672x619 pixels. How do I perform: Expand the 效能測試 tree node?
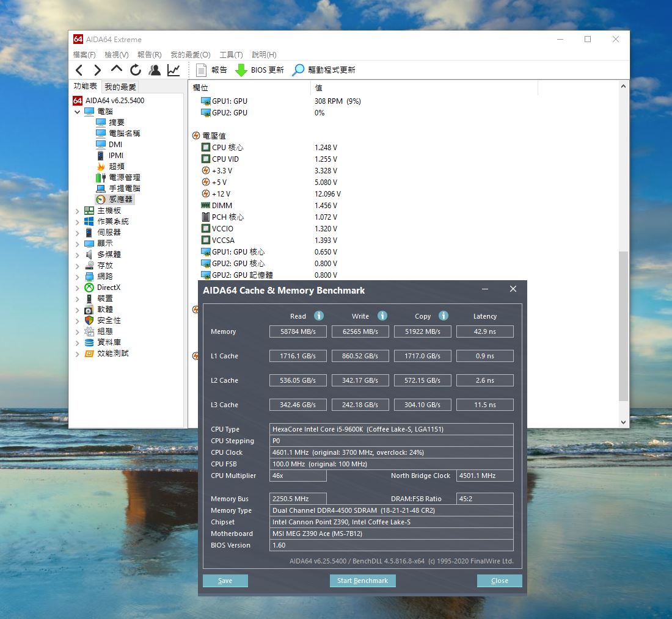(x=77, y=354)
